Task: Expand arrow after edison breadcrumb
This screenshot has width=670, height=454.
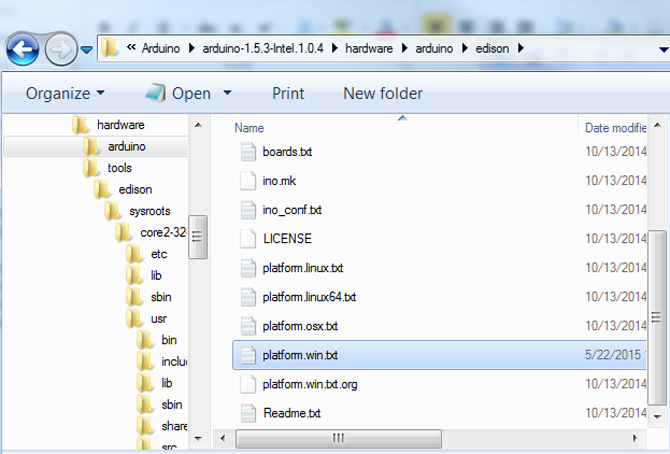Action: (520, 48)
